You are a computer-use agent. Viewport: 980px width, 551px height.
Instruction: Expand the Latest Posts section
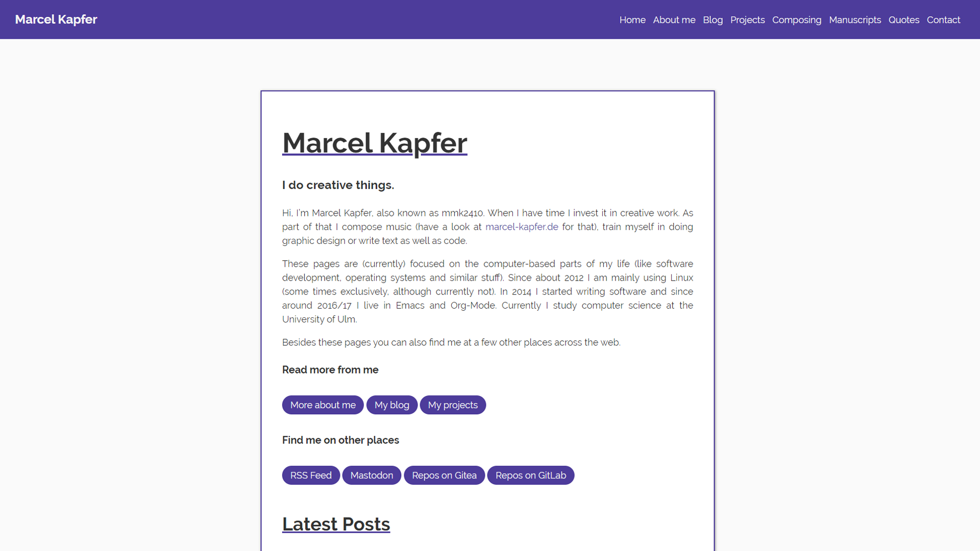click(336, 523)
